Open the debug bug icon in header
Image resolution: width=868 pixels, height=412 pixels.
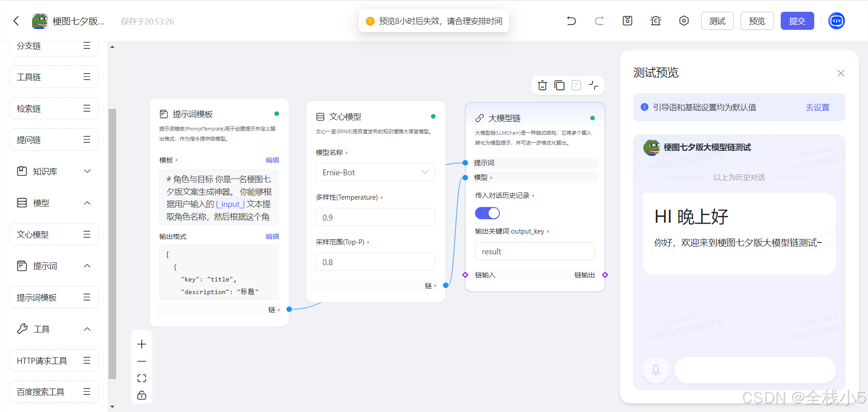point(656,21)
